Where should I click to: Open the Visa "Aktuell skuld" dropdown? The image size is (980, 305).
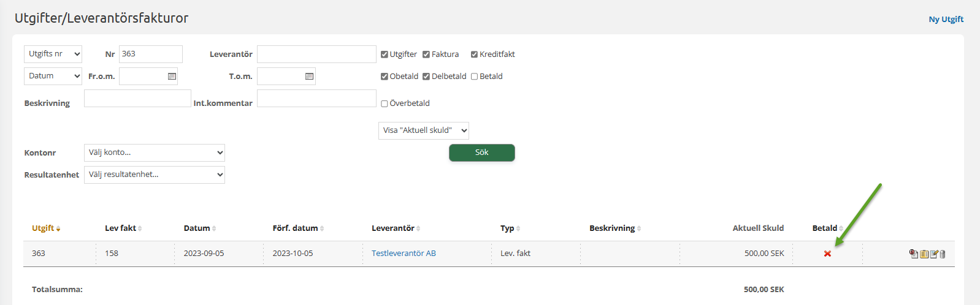(x=424, y=130)
